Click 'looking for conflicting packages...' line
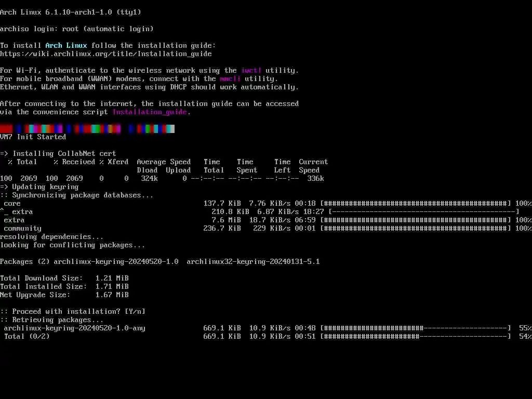This screenshot has width=532, height=399. click(73, 245)
